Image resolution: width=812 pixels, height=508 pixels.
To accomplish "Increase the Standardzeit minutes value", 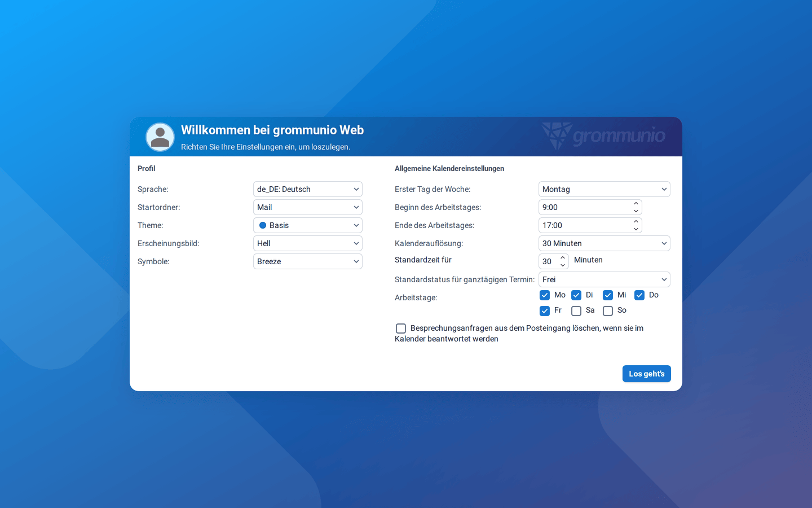I will [x=563, y=258].
